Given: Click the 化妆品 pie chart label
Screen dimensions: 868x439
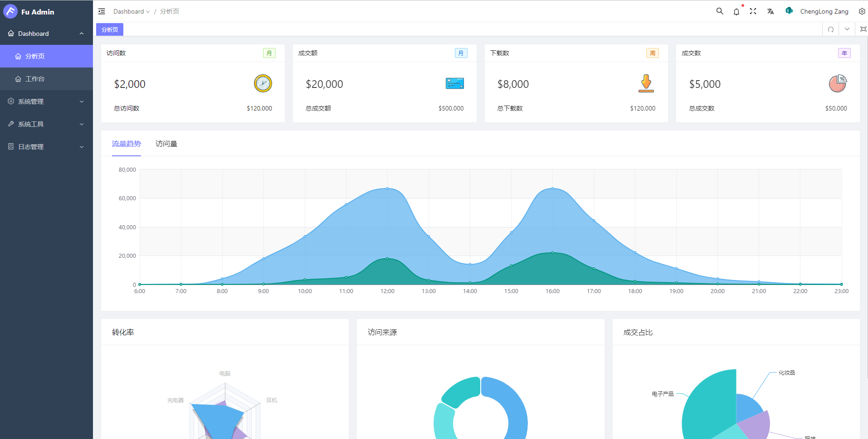Looking at the screenshot, I should coord(787,373).
